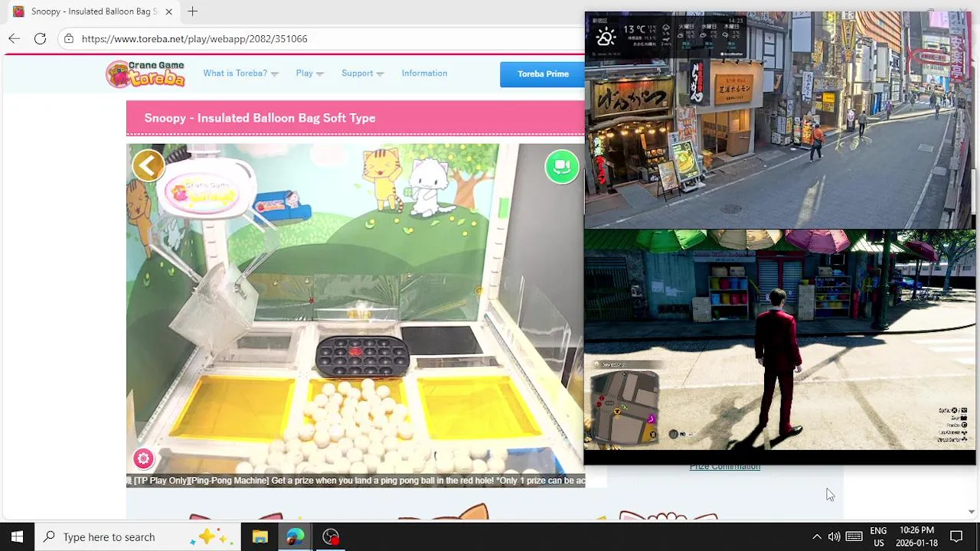This screenshot has width=980, height=551.
Task: Go back with the browser back arrow
Action: pos(14,38)
